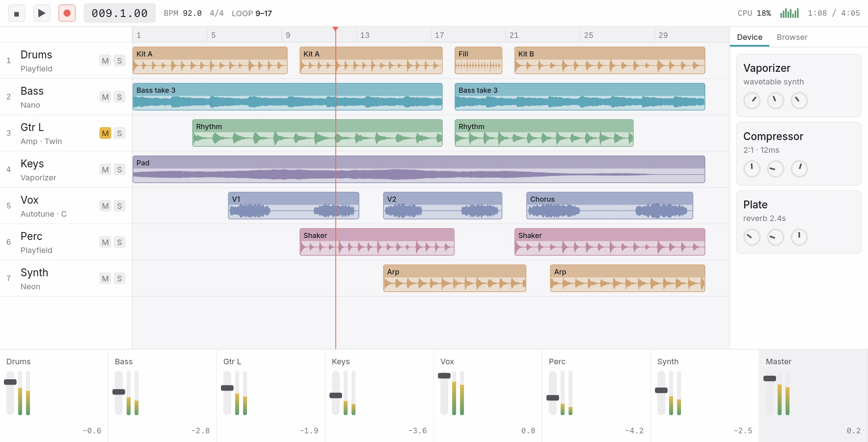Click the Perc level value -4.2
This screenshot has width=868, height=442.
coord(634,431)
